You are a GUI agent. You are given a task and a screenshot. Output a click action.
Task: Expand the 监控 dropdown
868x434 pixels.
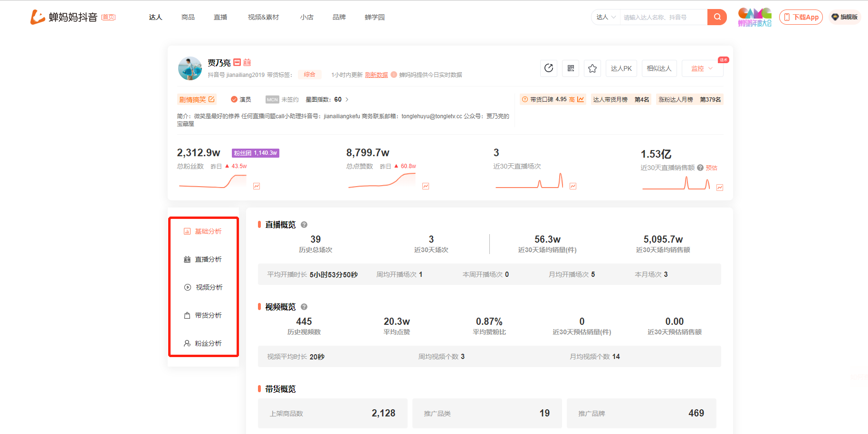(x=702, y=68)
